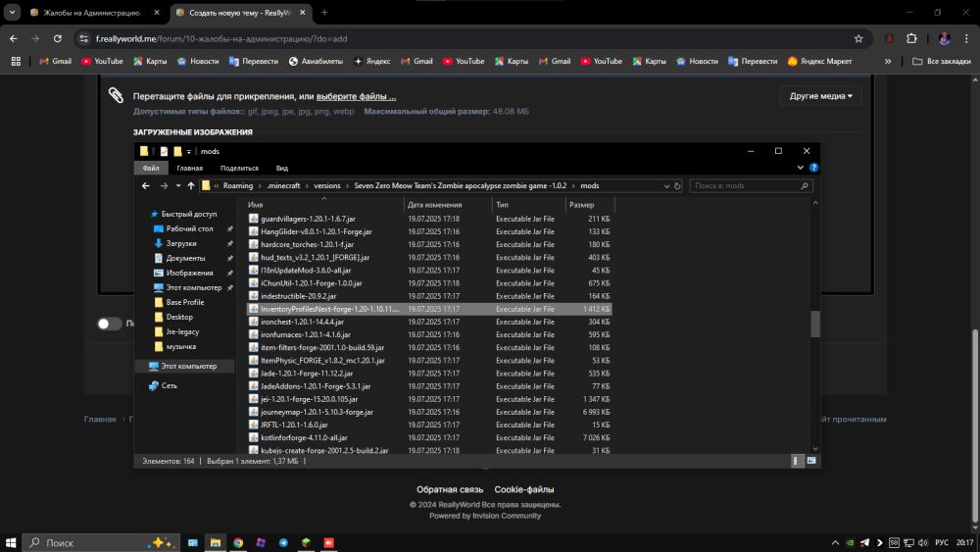The height and width of the screenshot is (552, 980).
Task: Show hidden system tray icons
Action: (835, 542)
